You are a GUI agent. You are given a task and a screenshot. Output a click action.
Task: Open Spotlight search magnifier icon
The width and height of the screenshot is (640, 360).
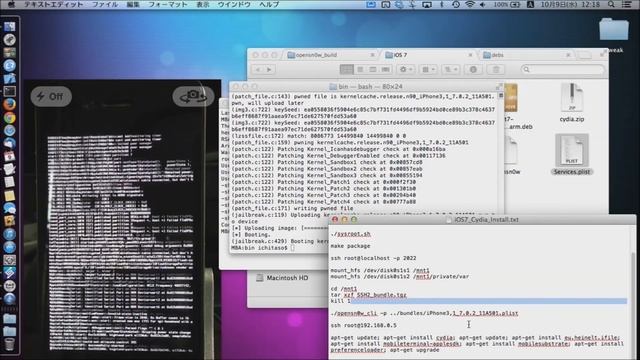pos(611,4)
